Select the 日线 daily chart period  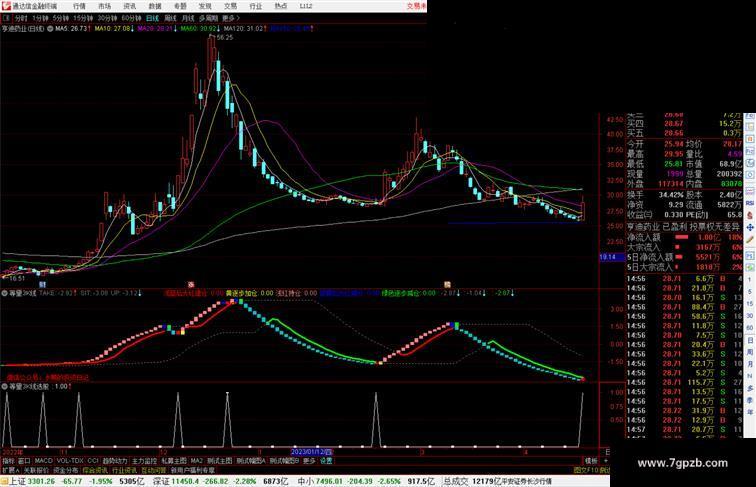[x=152, y=18]
